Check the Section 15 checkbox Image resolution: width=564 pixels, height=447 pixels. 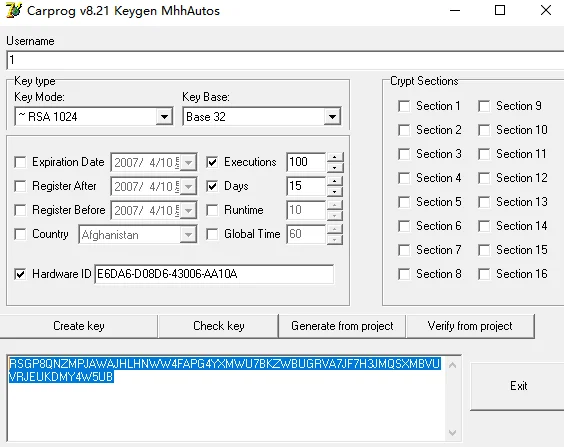484,250
